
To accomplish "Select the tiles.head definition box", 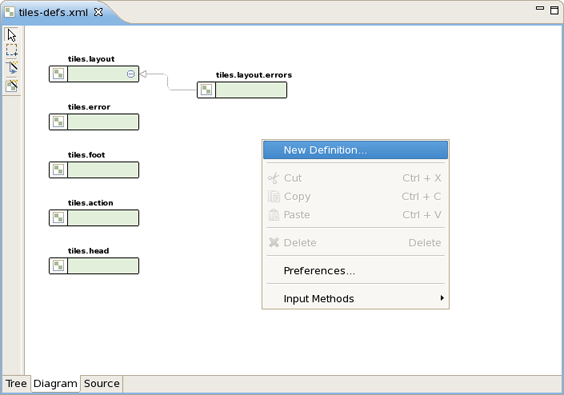I will [x=94, y=266].
